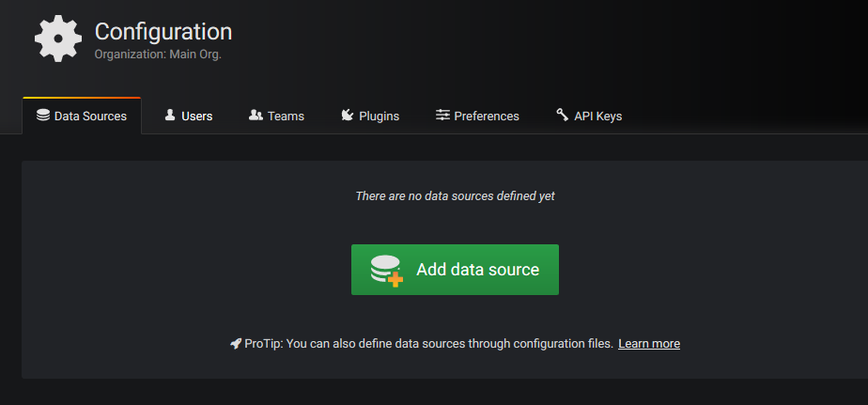Click the Configuration page heading
Screen dimensions: 868x405
tap(163, 32)
